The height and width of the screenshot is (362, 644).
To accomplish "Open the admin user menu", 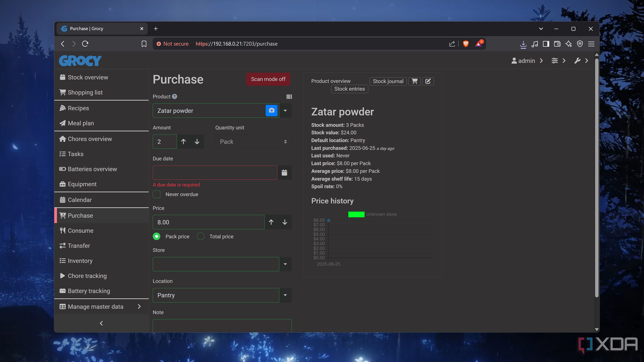I will (x=527, y=61).
